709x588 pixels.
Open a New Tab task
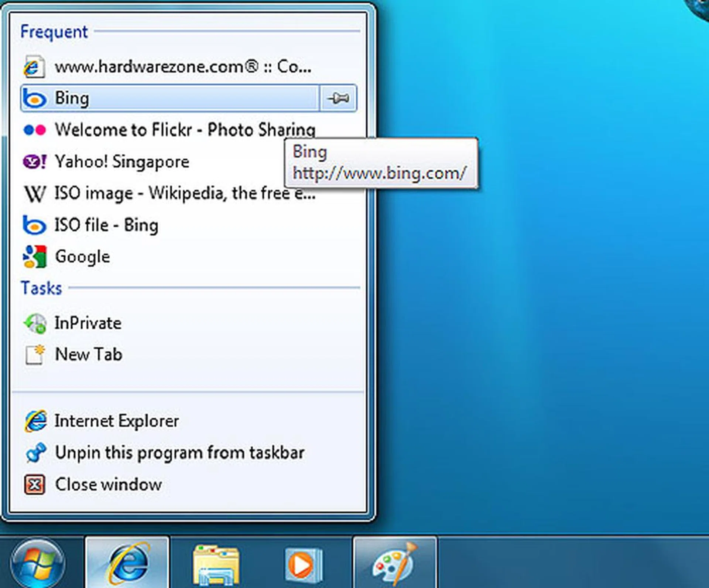click(x=89, y=355)
